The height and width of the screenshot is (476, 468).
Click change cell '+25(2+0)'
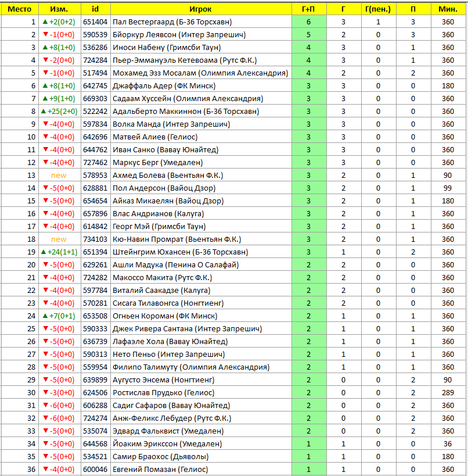point(59,111)
